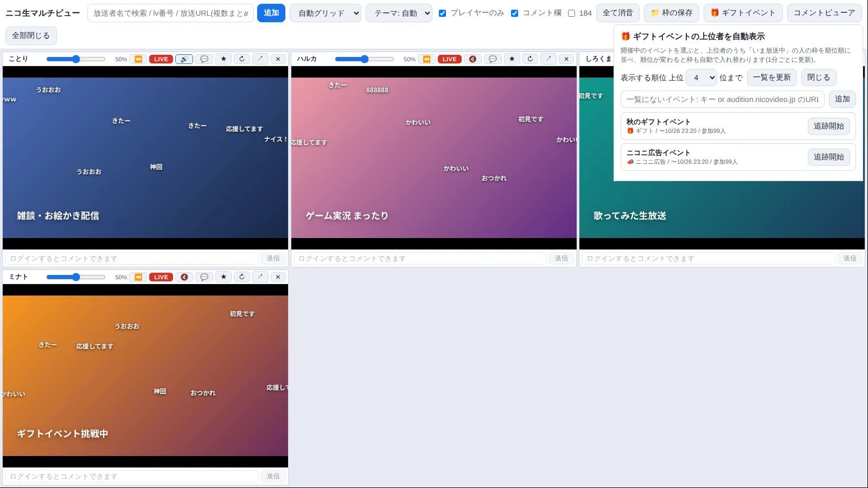Open comment bubble for ことり stream
The height and width of the screenshot is (488, 868).
[204, 59]
